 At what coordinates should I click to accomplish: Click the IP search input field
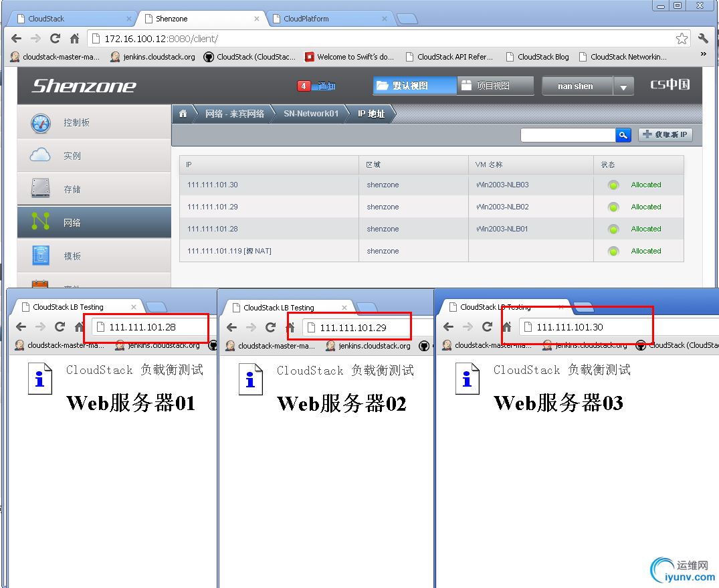click(x=568, y=135)
